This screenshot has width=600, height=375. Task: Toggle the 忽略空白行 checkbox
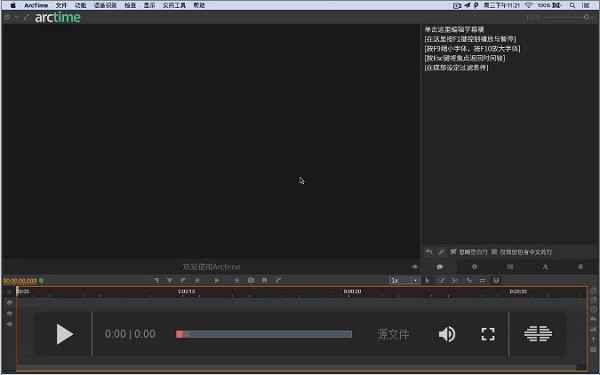click(x=453, y=252)
